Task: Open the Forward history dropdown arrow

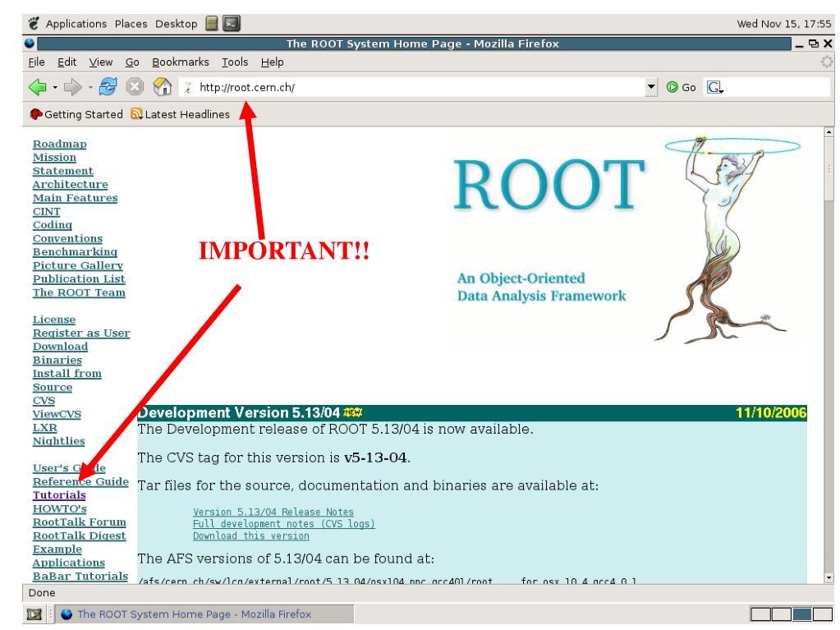Action: pos(90,87)
